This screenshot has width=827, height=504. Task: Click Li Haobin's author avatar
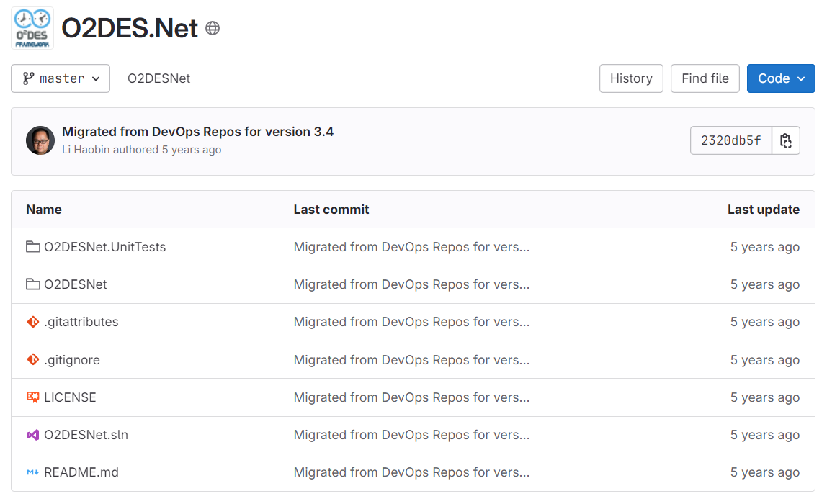point(40,140)
